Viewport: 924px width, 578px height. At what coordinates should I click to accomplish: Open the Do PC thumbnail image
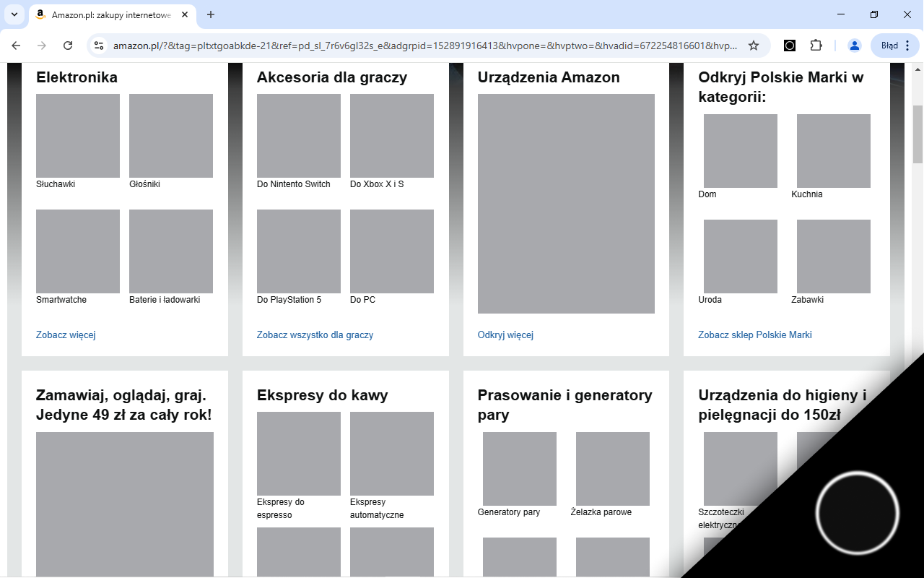(392, 251)
